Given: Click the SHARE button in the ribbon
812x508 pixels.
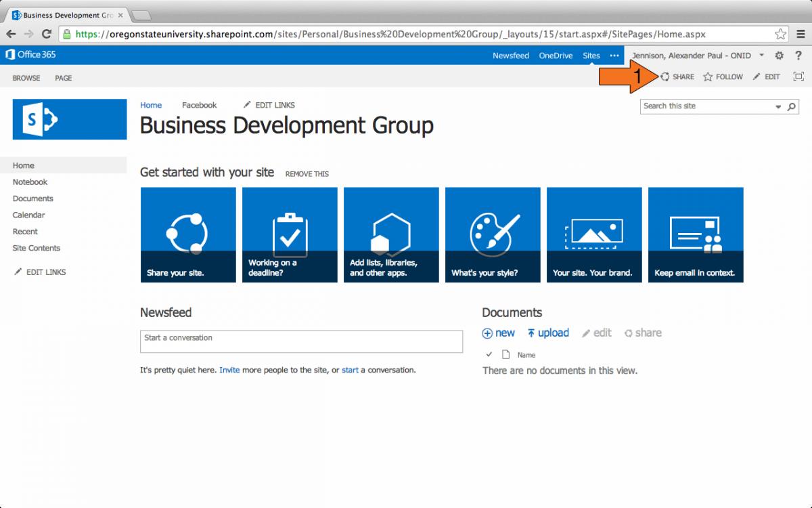Looking at the screenshot, I should 677,77.
